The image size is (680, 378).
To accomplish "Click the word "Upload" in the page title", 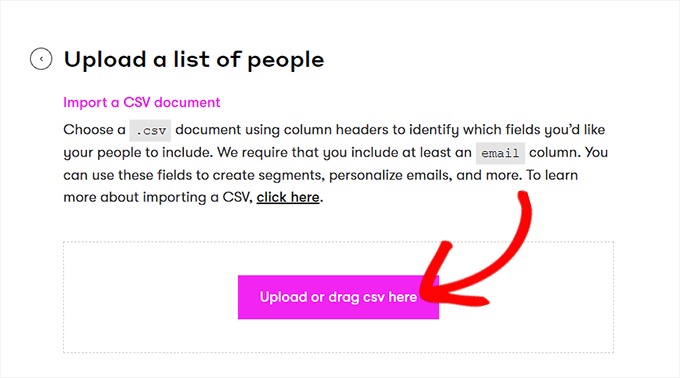I will click(105, 61).
